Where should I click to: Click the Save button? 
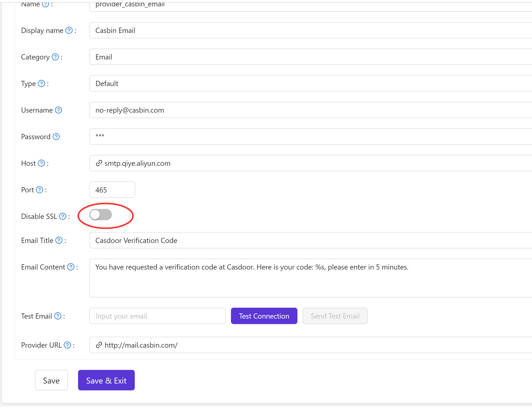51,380
